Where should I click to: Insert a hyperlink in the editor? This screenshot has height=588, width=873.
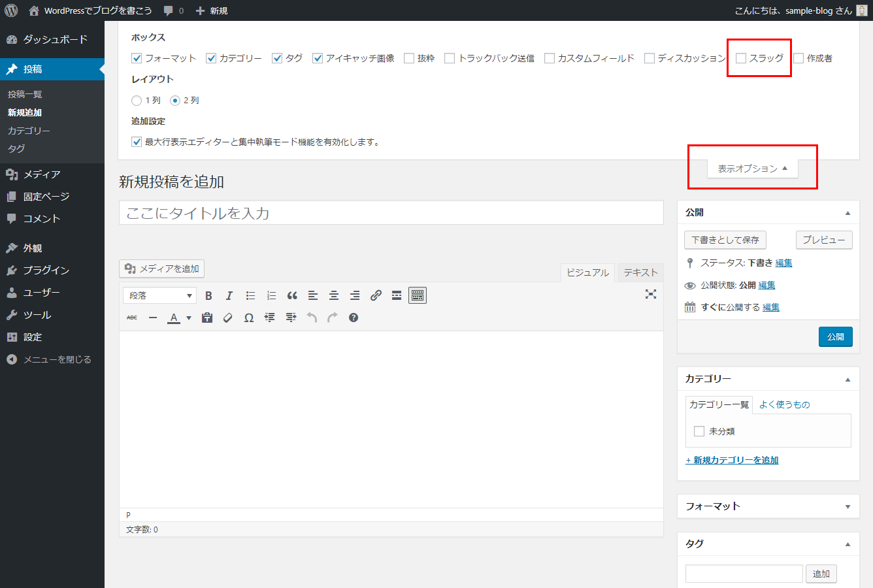[x=376, y=295]
